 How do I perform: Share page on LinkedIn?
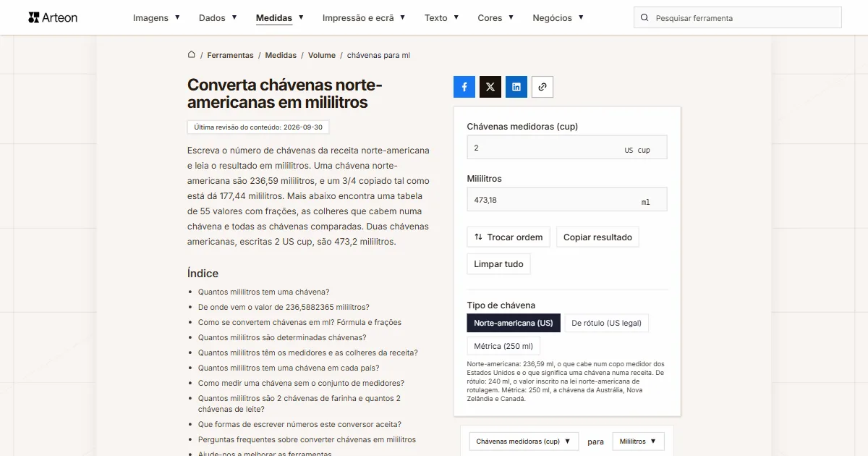click(x=516, y=87)
